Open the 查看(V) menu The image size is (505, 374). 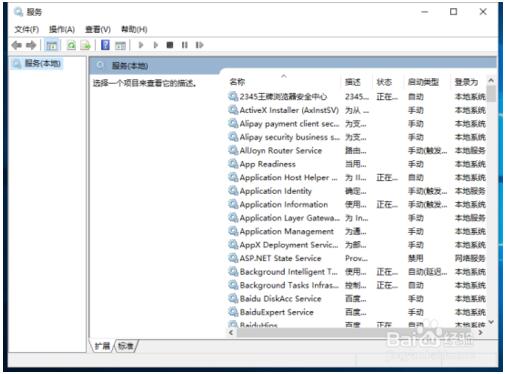click(98, 29)
